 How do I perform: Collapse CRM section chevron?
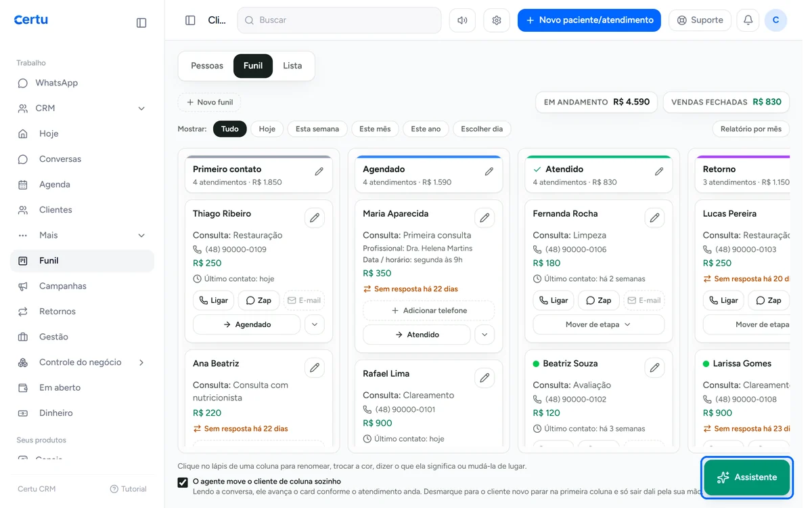click(x=141, y=108)
